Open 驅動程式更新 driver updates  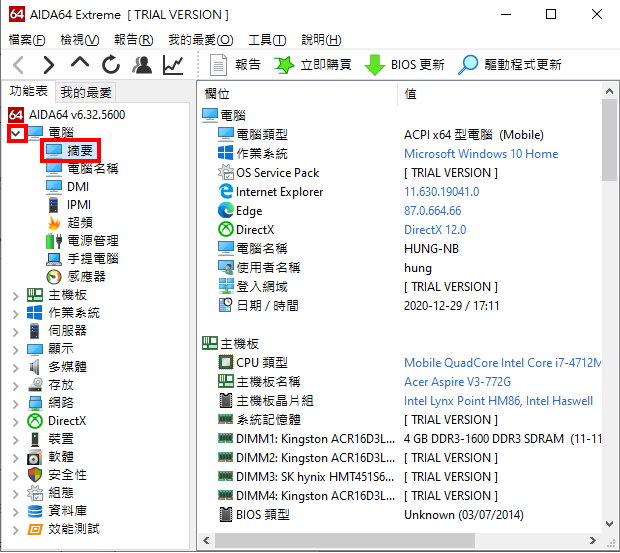(x=510, y=65)
